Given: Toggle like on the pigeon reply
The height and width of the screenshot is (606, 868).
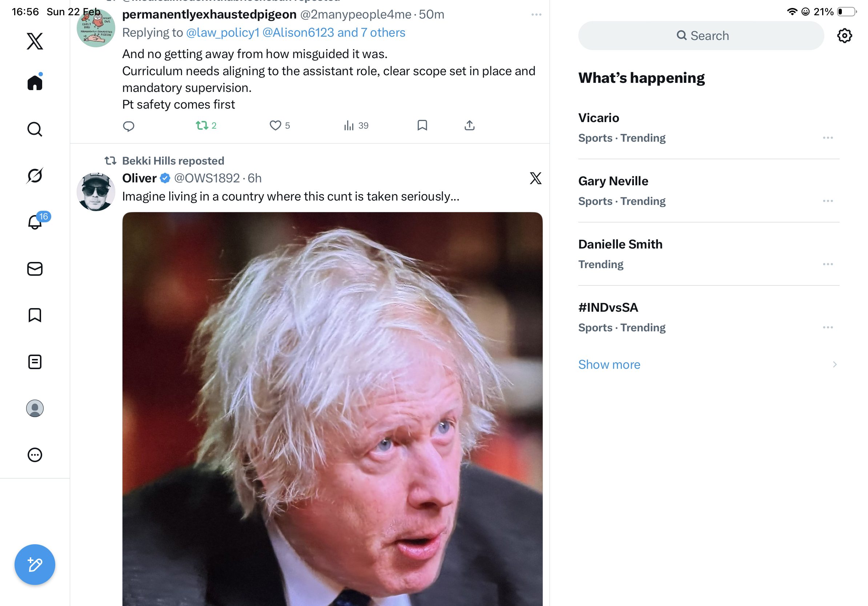Looking at the screenshot, I should (x=276, y=125).
